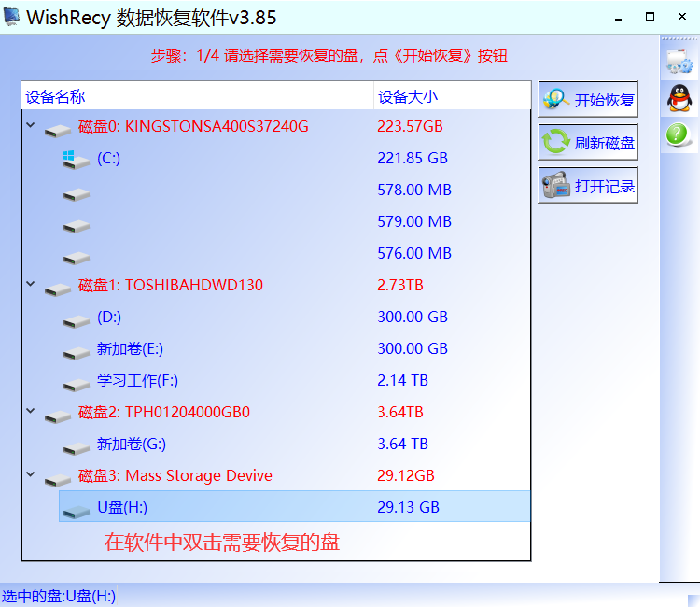Click the drive icon of 磁盘2 TPH01204000GB0
This screenshot has width=700, height=607.
tap(58, 416)
